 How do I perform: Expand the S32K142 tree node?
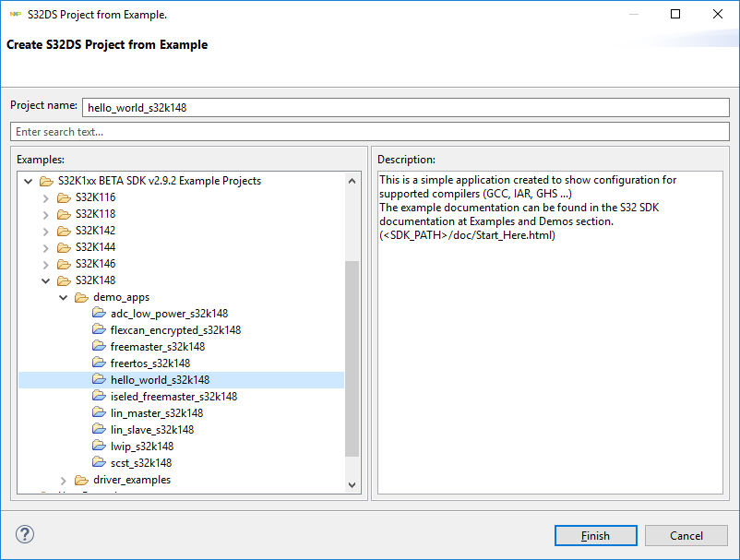click(x=46, y=232)
